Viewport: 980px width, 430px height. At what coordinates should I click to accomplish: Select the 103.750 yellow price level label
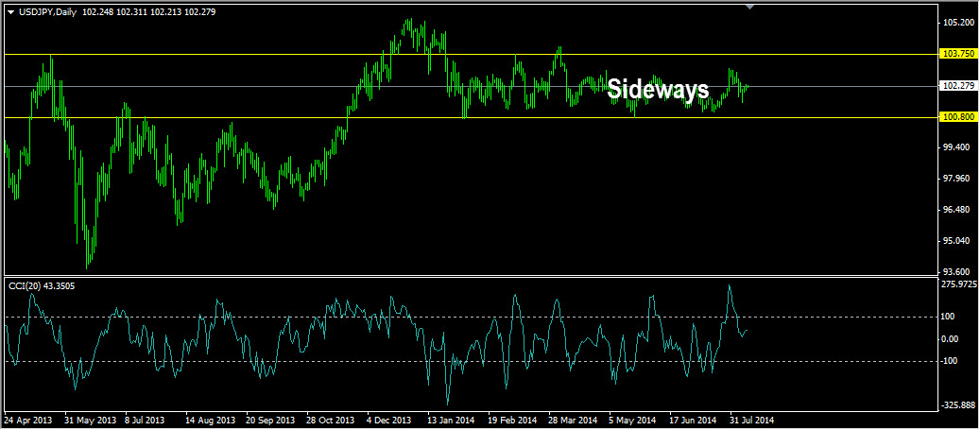tap(958, 55)
